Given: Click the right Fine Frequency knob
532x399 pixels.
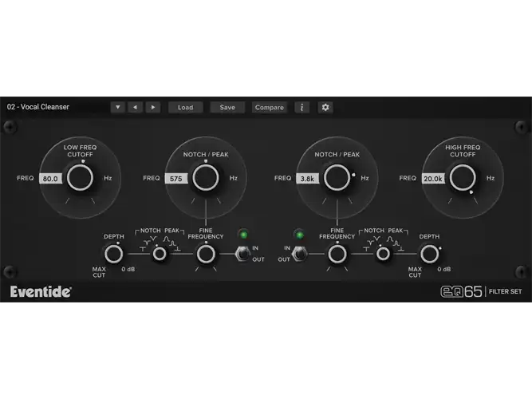Looking at the screenshot, I should coord(337,254).
